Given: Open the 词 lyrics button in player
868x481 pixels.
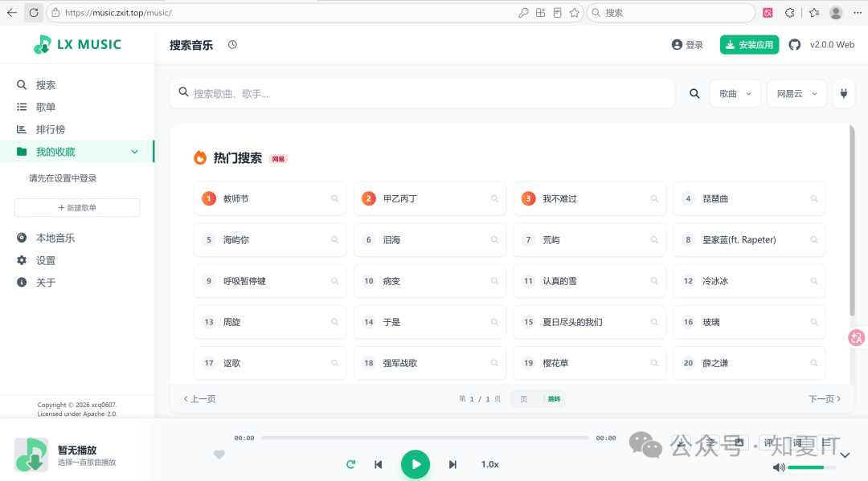Looking at the screenshot, I should [x=797, y=442].
